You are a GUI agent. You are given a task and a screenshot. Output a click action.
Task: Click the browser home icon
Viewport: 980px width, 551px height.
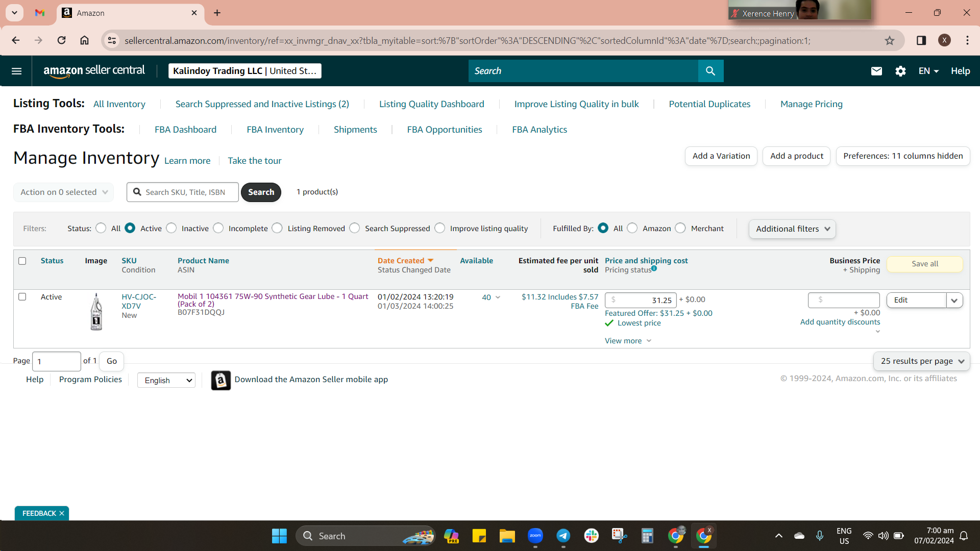tap(85, 40)
